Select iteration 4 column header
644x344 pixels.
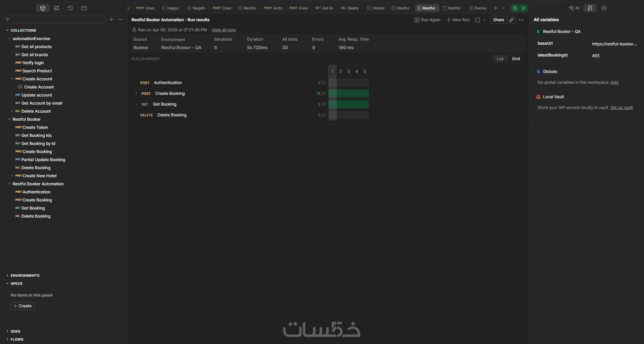[x=357, y=72]
